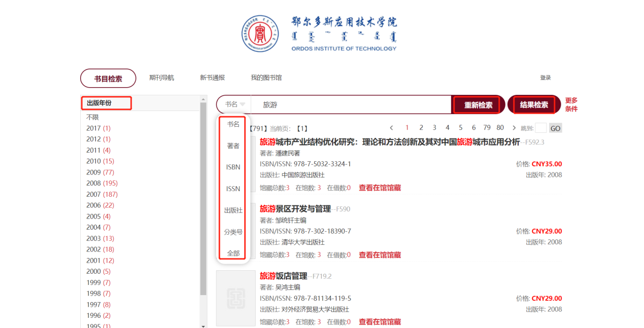644x328 pixels.
Task: Go to 我的图书馆 tab
Action: (x=266, y=78)
